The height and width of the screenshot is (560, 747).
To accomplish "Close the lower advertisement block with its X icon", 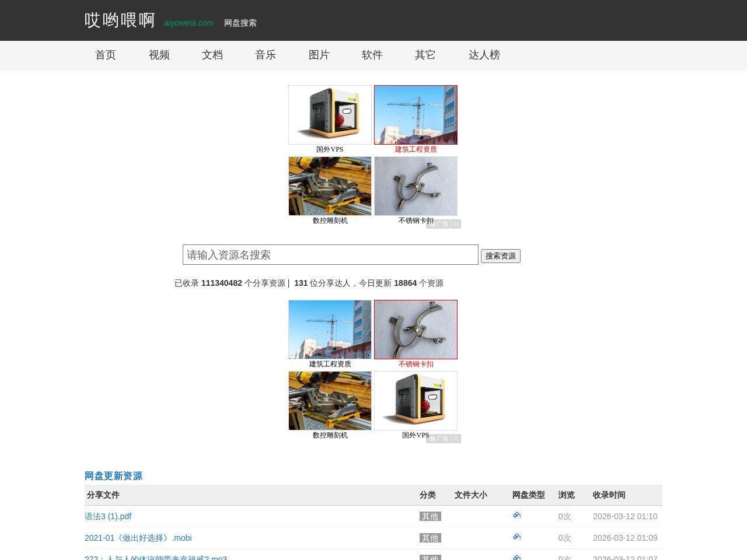I will [456, 439].
